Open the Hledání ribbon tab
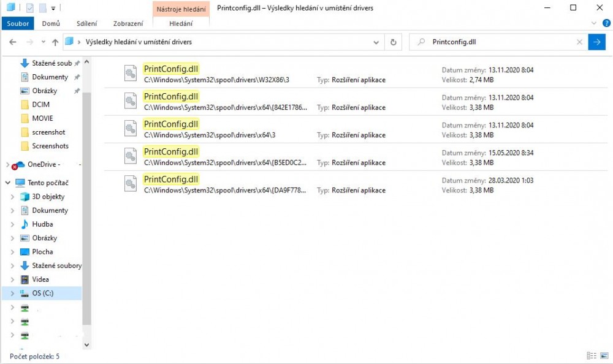The image size is (613, 364). (181, 24)
